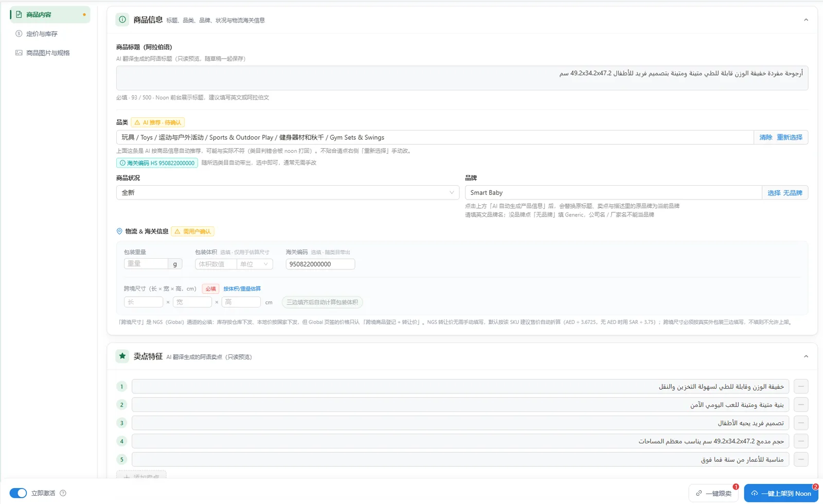Viewport: 823px width, 504px height.
Task: Remove selling point 4 with minus button
Action: click(x=801, y=441)
